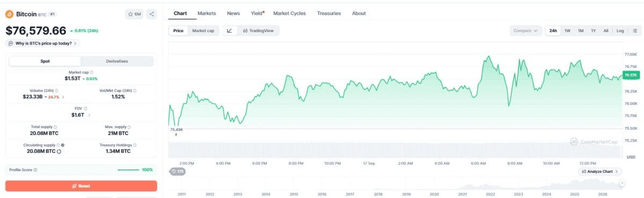Click the orange Boost button
Viewport: 644px width, 198px height.
point(81,186)
